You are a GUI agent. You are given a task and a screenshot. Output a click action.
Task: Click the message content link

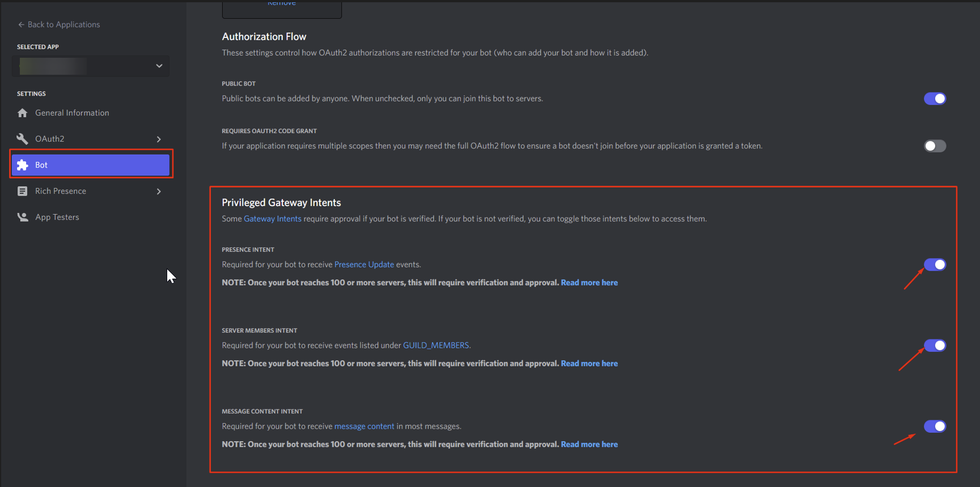coord(364,426)
